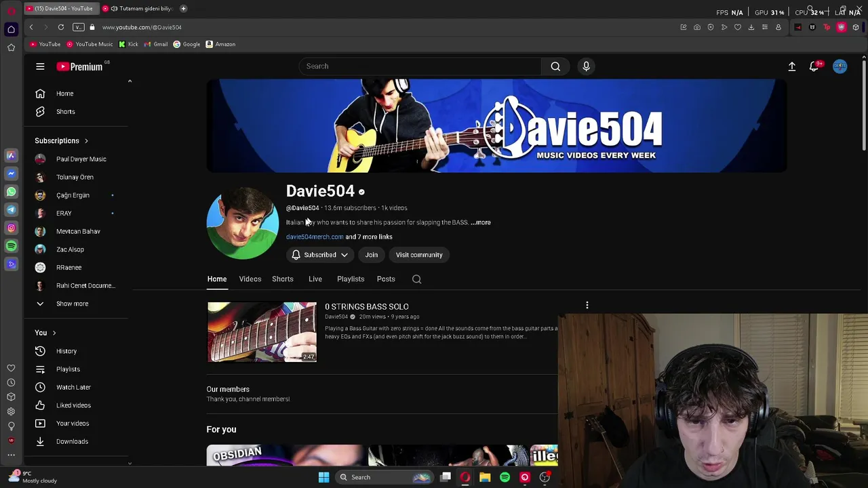Bookmark page with heart icon in address bar

738,27
